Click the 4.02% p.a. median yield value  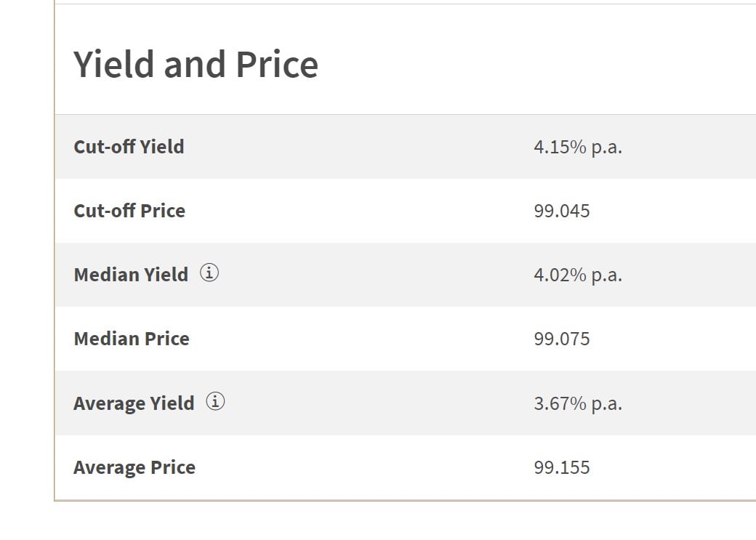(x=578, y=275)
